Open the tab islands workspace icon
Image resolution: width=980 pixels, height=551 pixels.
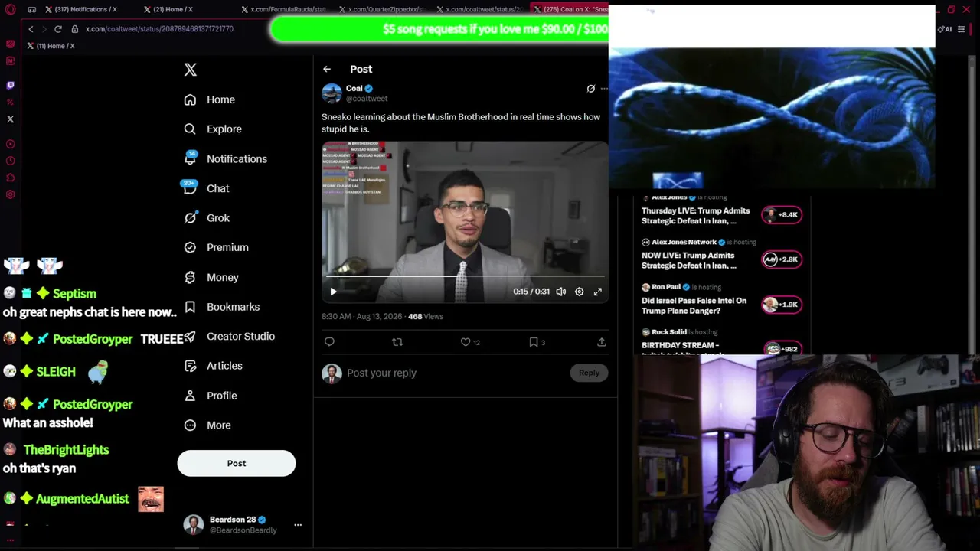pyautogui.click(x=32, y=10)
